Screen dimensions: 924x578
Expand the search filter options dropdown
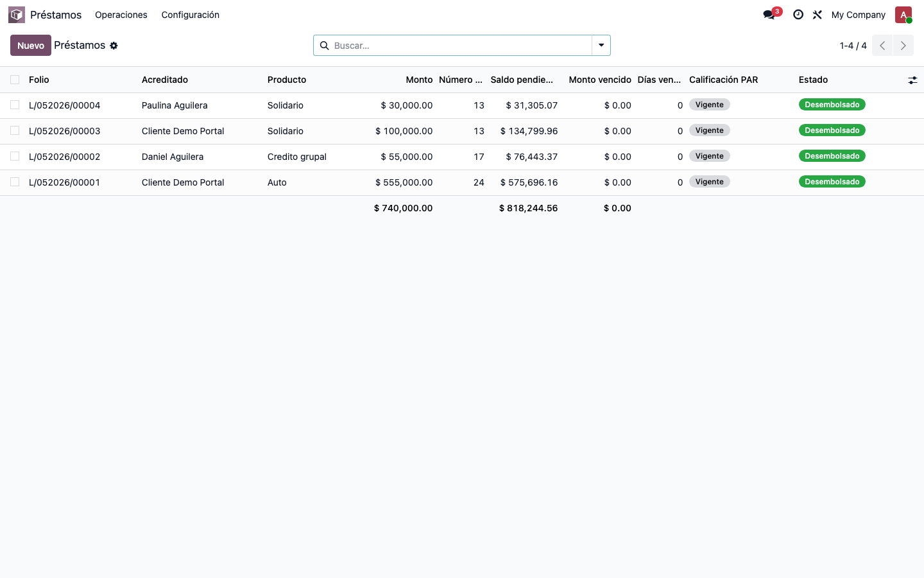tap(601, 46)
